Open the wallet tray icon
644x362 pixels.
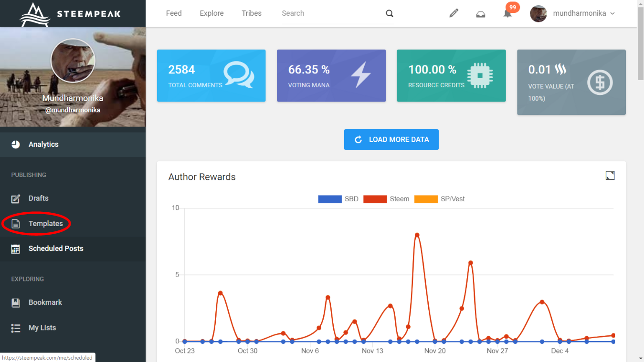point(481,14)
